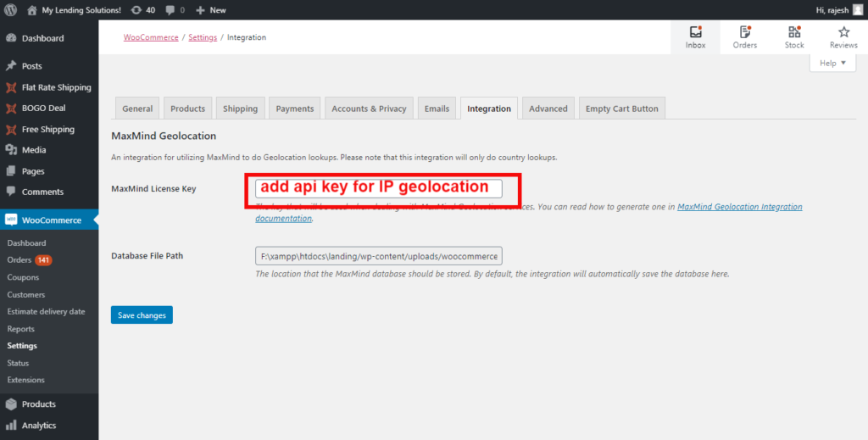The width and height of the screenshot is (868, 440).
Task: Open the Hi, rajesh user menu
Action: (835, 10)
